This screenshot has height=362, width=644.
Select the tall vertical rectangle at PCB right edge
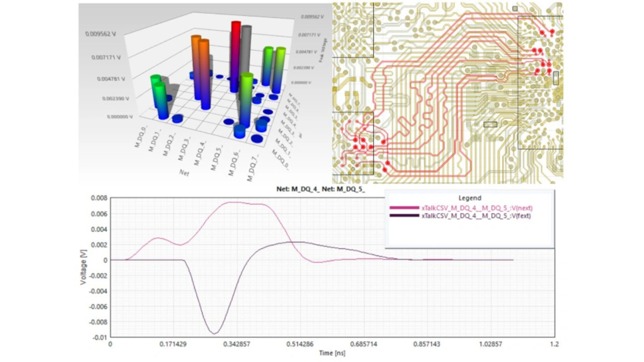coord(555,78)
